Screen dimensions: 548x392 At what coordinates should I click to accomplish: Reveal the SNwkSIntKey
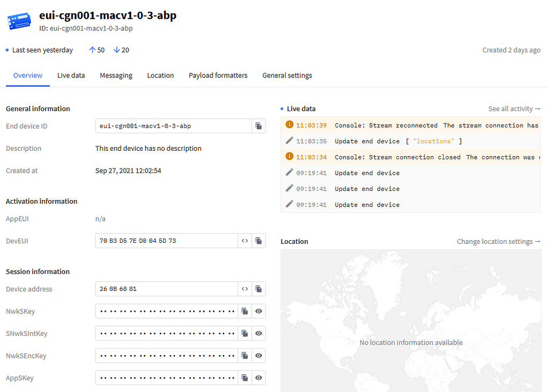point(258,333)
